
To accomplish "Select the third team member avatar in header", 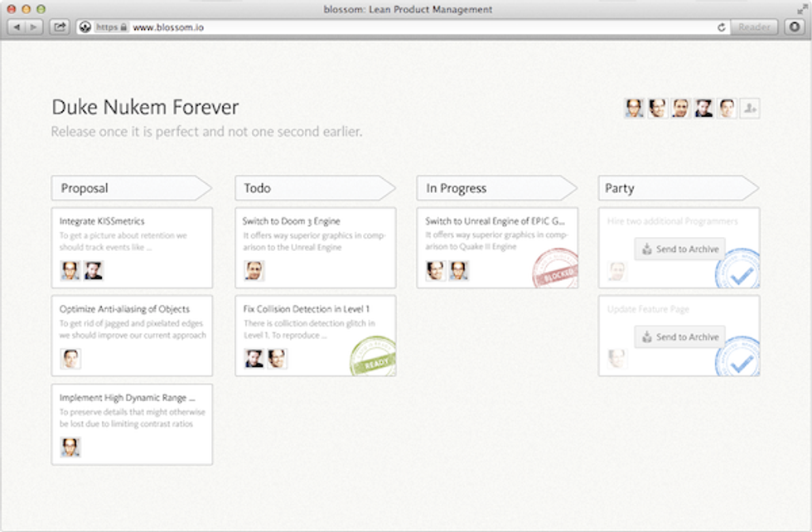I will [x=680, y=109].
